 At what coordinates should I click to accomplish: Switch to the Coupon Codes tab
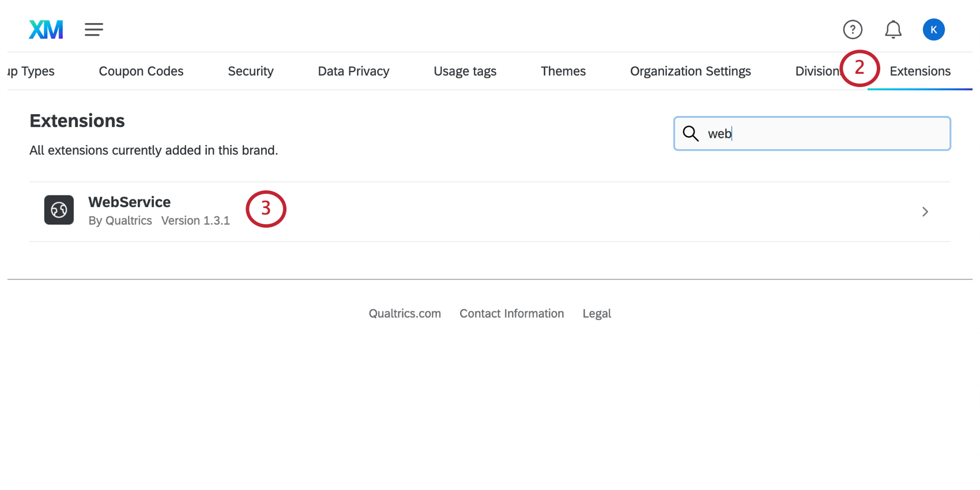(141, 71)
